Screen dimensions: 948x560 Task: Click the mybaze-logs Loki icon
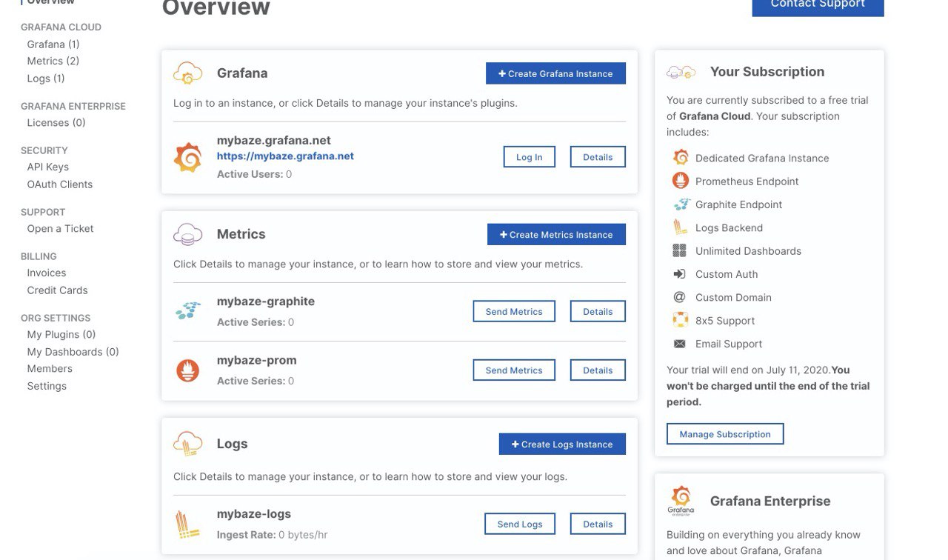pos(187,524)
